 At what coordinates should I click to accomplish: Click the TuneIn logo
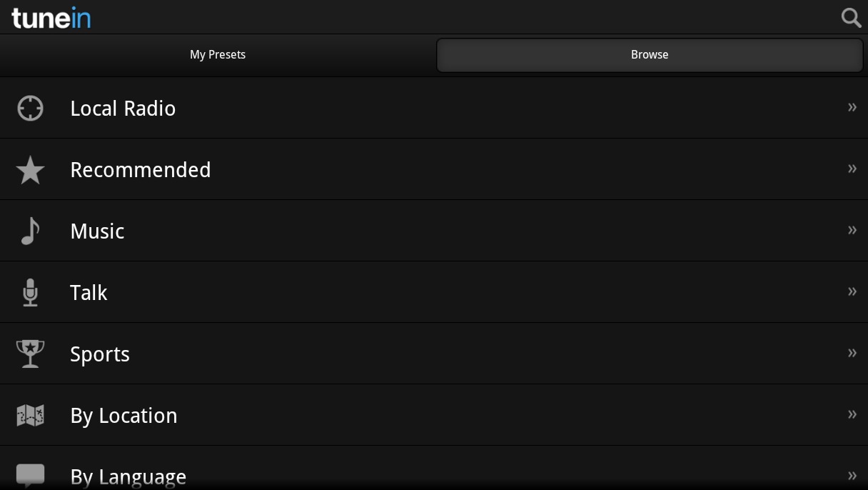(x=51, y=17)
